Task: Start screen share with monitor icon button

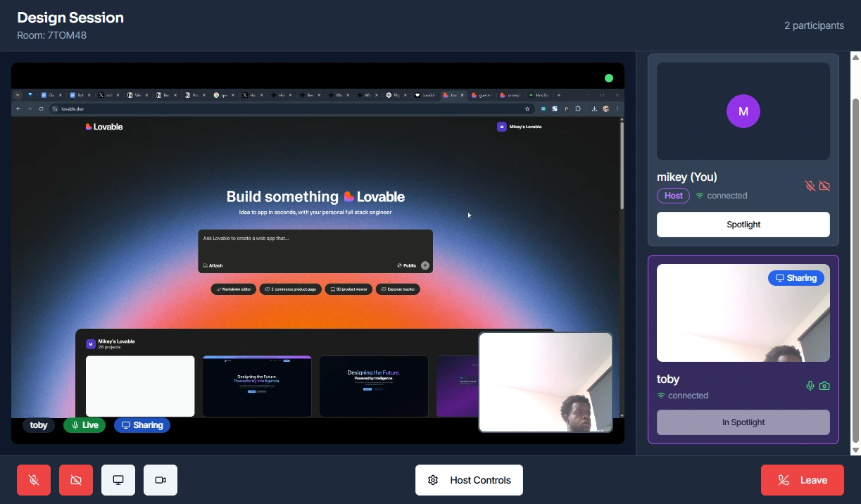Action: [x=118, y=480]
